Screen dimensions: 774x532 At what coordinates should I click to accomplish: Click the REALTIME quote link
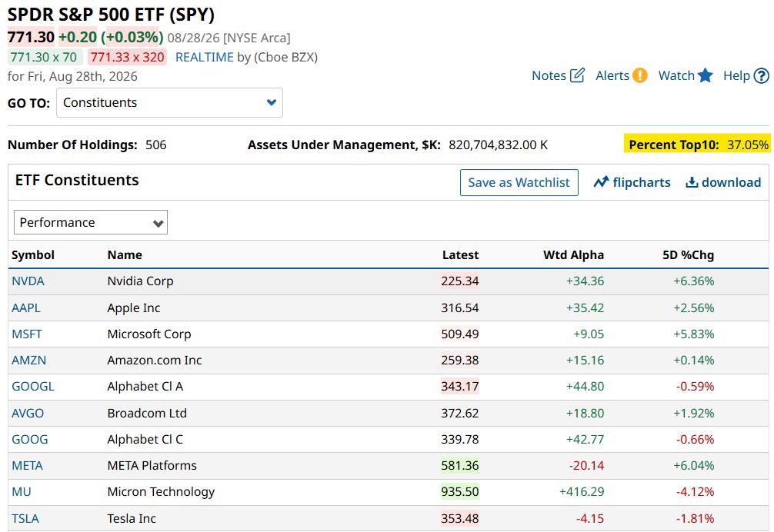[x=205, y=57]
